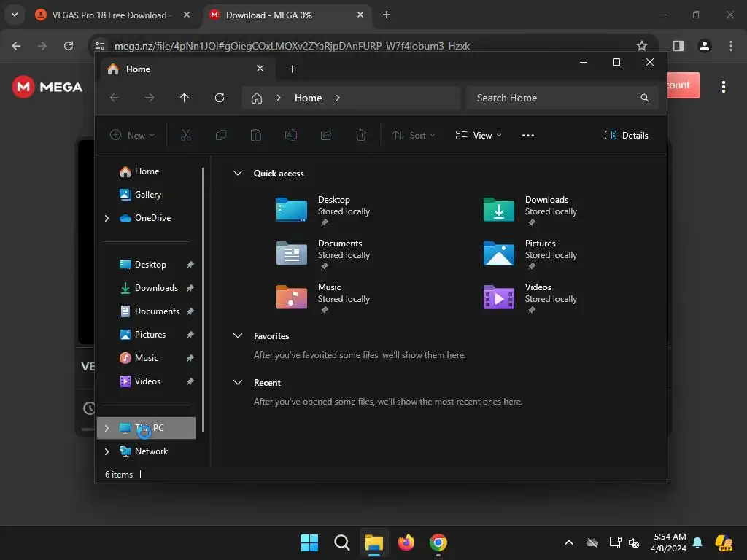This screenshot has height=560, width=747.
Task: Unpin Desktop using its sidebar pin icon
Action: [190, 265]
